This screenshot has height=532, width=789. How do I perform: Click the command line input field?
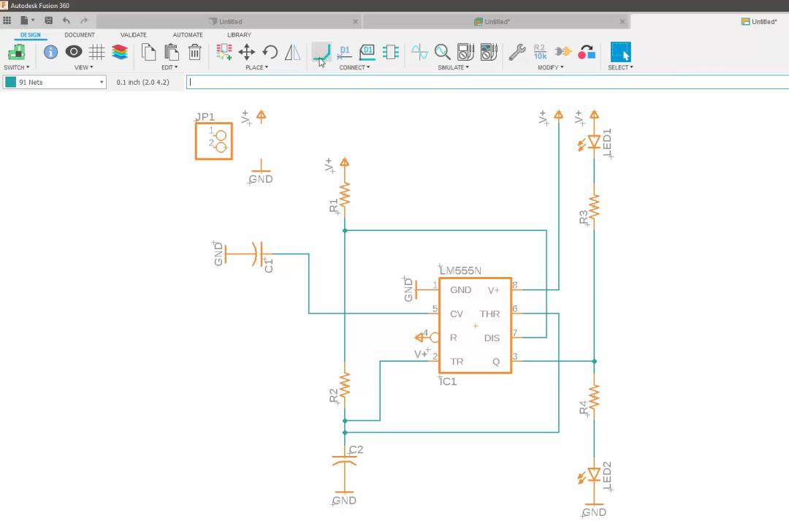pyautogui.click(x=487, y=82)
